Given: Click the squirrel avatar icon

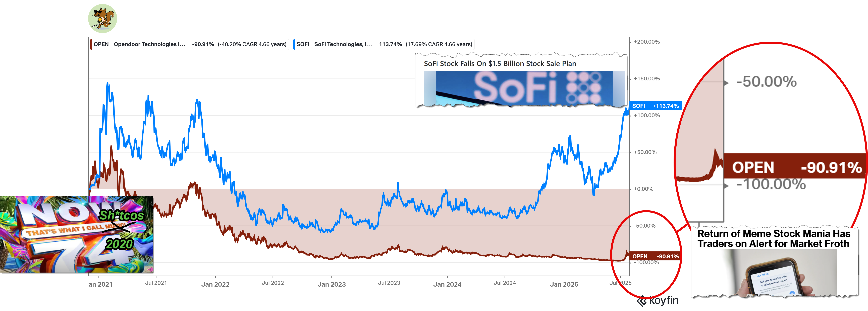Looking at the screenshot, I should tap(102, 18).
